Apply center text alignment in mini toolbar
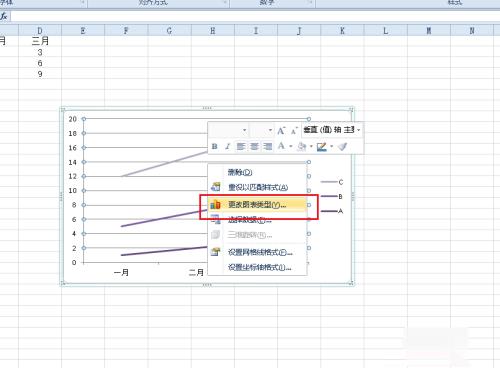The height and width of the screenshot is (368, 500). 254,146
